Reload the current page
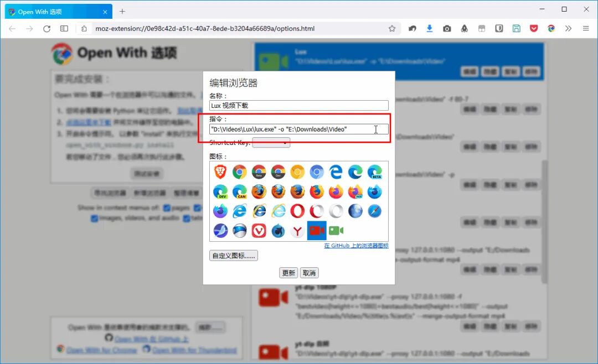The width and height of the screenshot is (598, 364). click(47, 29)
